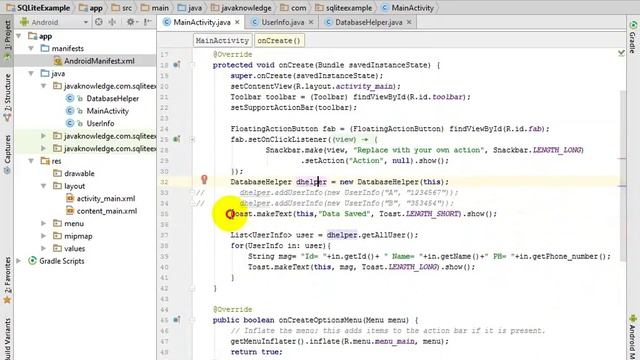Click the onCreate() structure crumb above editor
Viewport: 640px width, 360px height.
pos(279,40)
